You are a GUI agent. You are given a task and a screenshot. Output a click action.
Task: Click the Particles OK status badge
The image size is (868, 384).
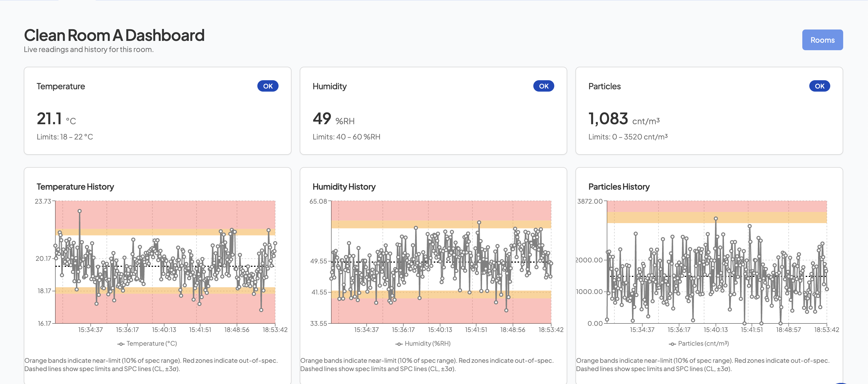819,86
